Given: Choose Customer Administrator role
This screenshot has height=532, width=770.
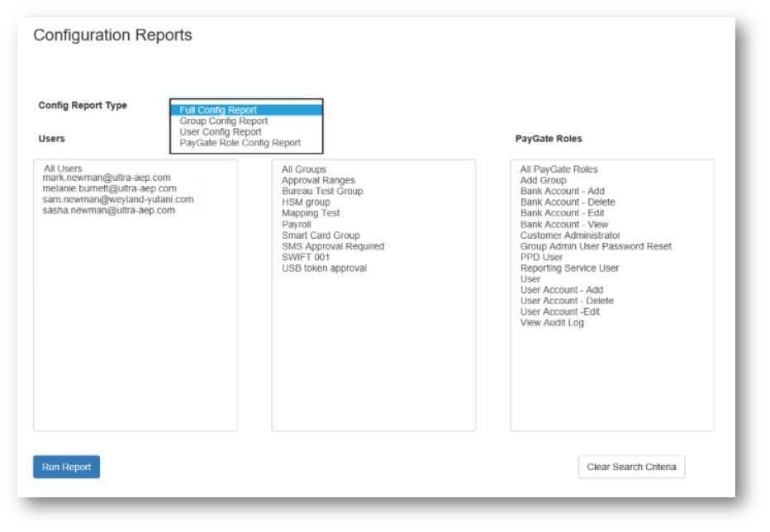Looking at the screenshot, I should tap(569, 235).
